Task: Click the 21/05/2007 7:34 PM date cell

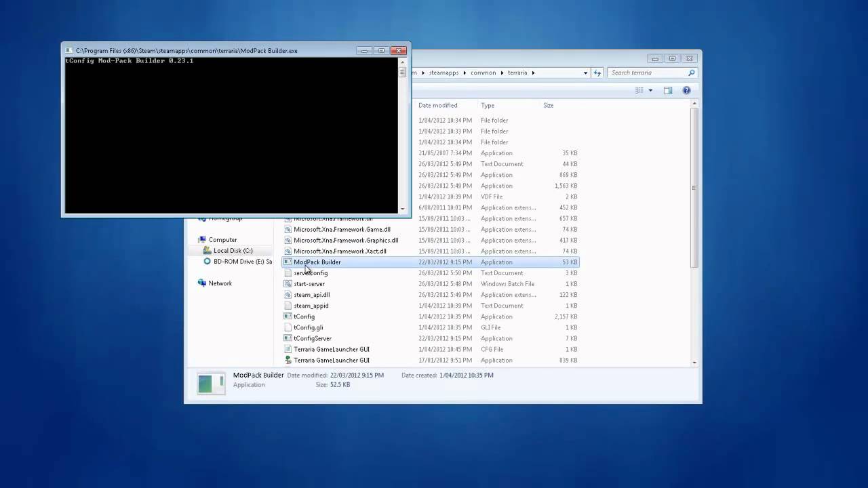Action: (x=445, y=153)
